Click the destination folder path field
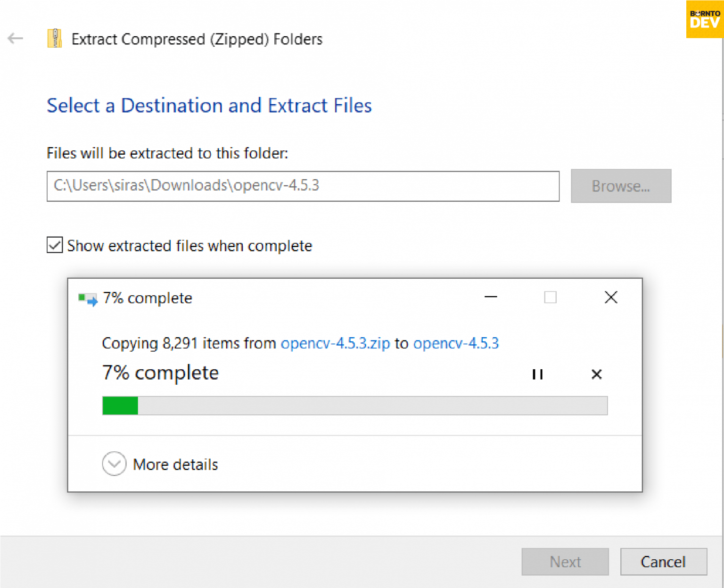Screen dimensions: 724x588 303,186
